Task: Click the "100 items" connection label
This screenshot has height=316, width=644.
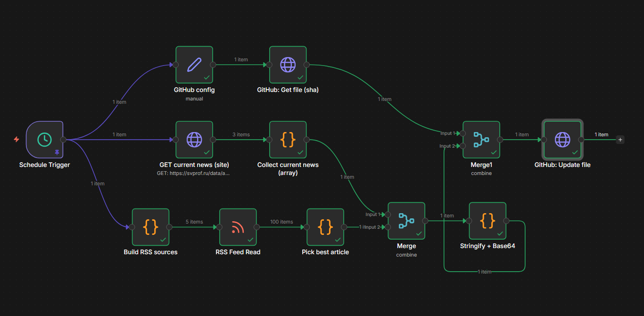Action: coord(281,222)
